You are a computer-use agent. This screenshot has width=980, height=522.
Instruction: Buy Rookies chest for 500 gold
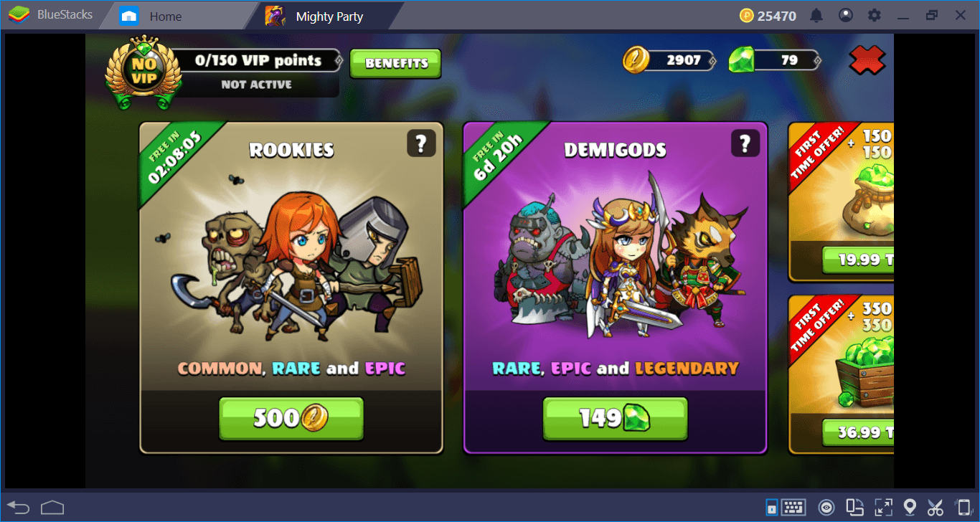click(x=291, y=418)
